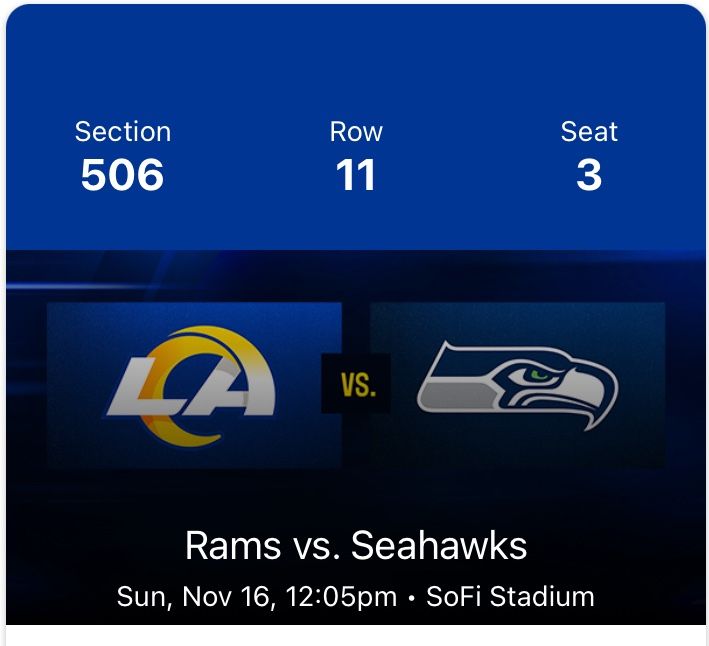Select the Section label
Image resolution: width=709 pixels, height=646 pixels.
click(x=123, y=132)
